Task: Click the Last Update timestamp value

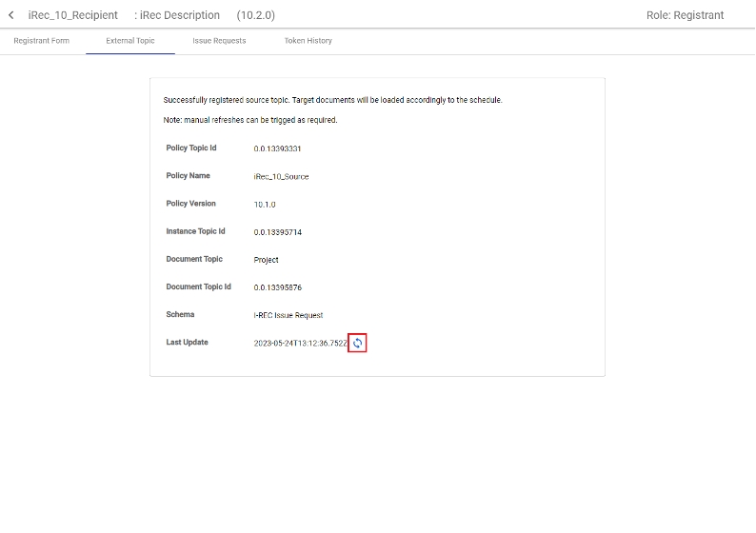Action: tap(300, 344)
